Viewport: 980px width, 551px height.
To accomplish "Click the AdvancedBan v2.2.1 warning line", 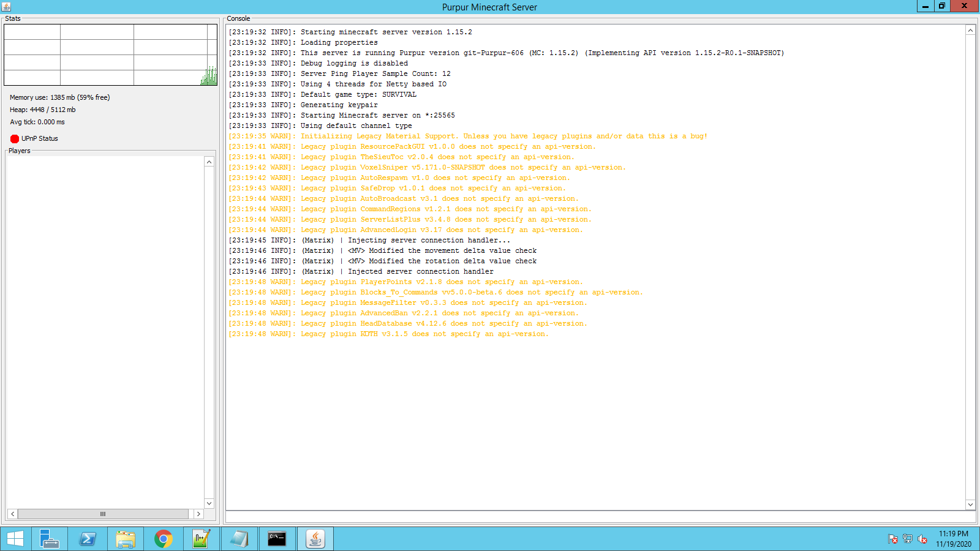I will [x=404, y=313].
